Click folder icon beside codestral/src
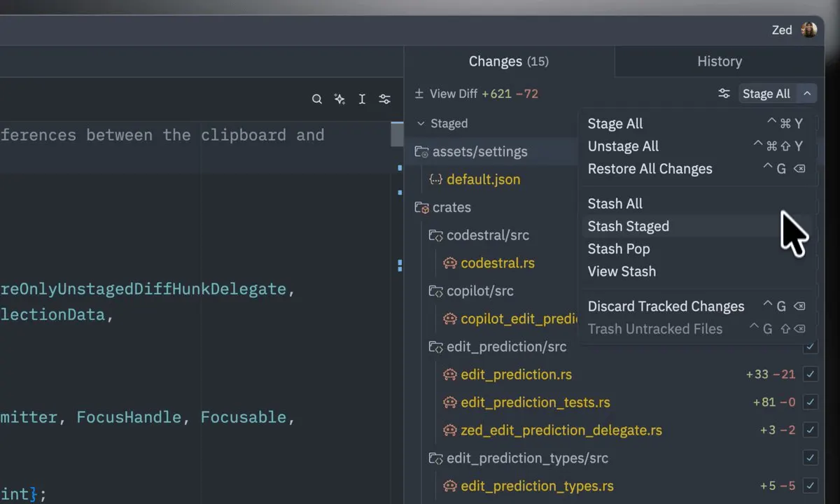This screenshot has height=504, width=840. tap(435, 236)
